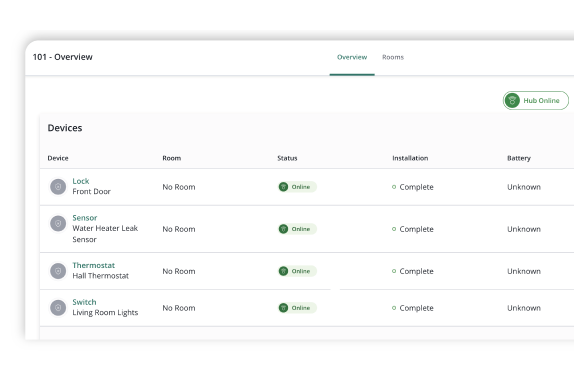Click No Room in Lock row
The height and width of the screenshot is (376, 574).
pyautogui.click(x=179, y=187)
